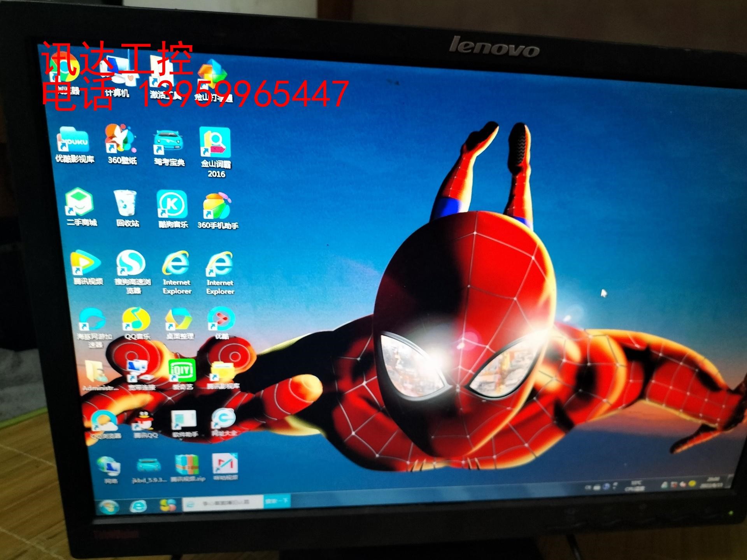Viewport: 747px width, 560px height.
Task: Open the Sogou browser pinned on taskbar
Action: (168, 505)
